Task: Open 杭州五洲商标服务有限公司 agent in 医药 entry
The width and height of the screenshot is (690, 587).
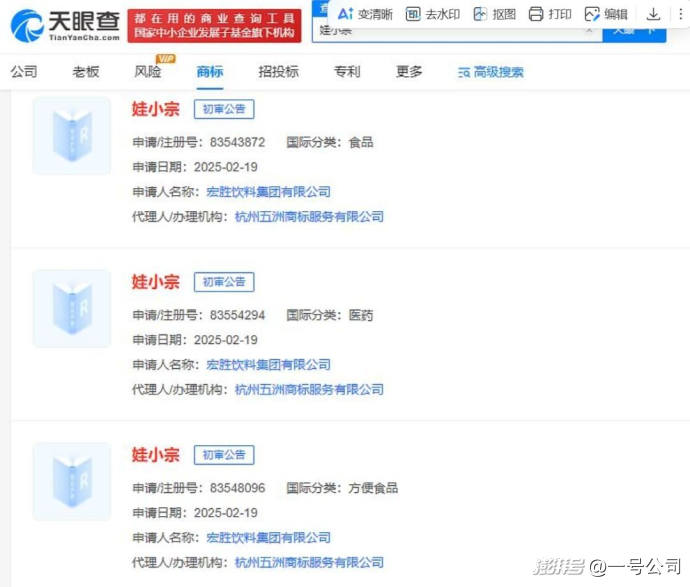Action: click(x=309, y=389)
